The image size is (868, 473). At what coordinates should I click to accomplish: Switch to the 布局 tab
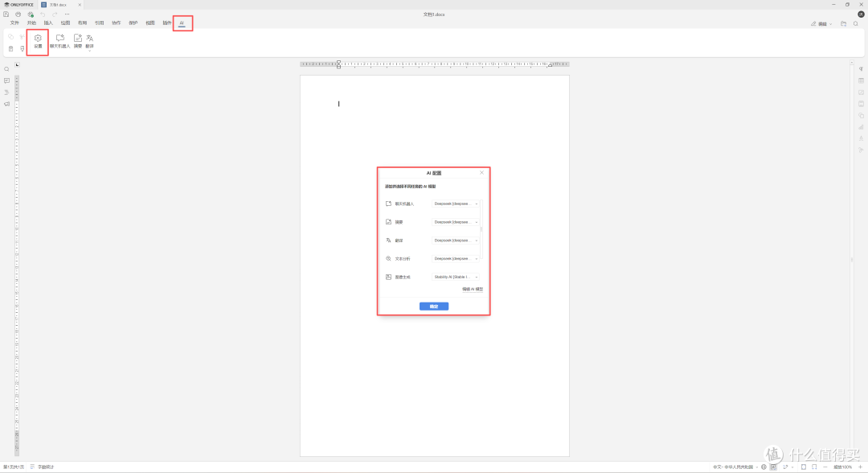82,23
